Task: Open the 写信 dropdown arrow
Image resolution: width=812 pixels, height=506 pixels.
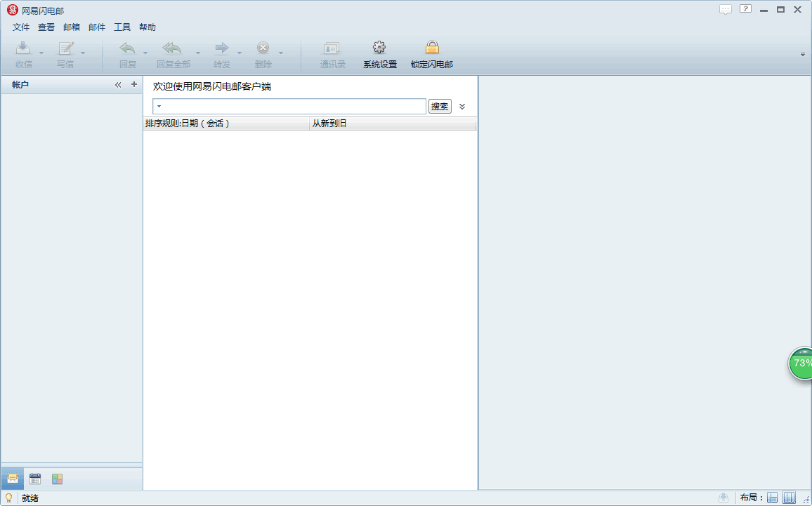Action: [x=83, y=53]
